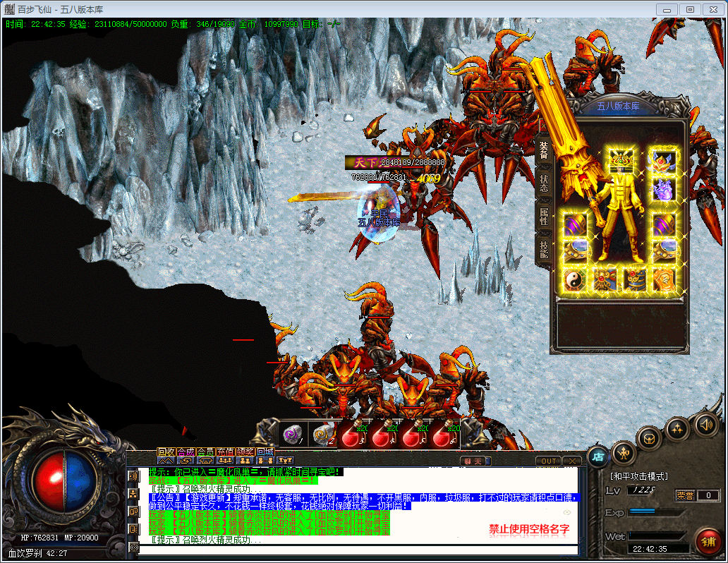Select the golden crown helmet slot
This screenshot has width=728, height=563.
(621, 161)
